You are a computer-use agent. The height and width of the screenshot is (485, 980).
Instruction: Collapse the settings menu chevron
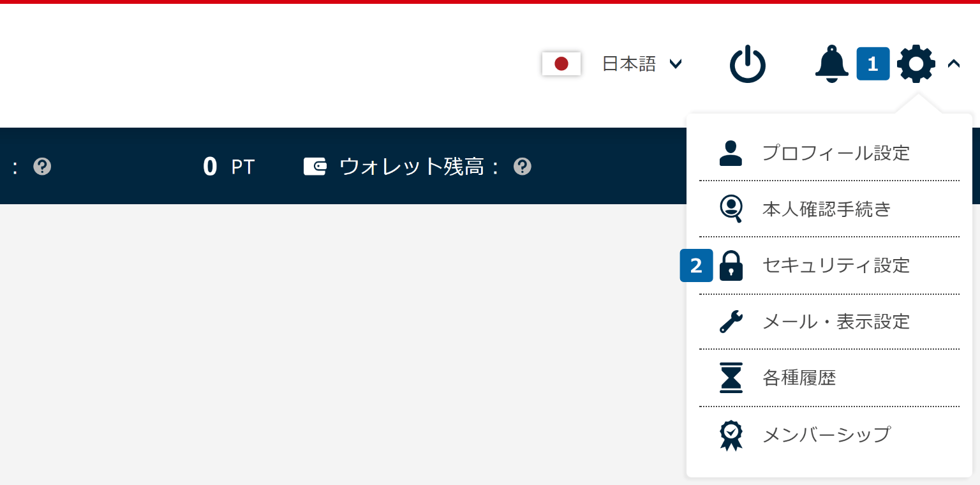click(x=954, y=64)
